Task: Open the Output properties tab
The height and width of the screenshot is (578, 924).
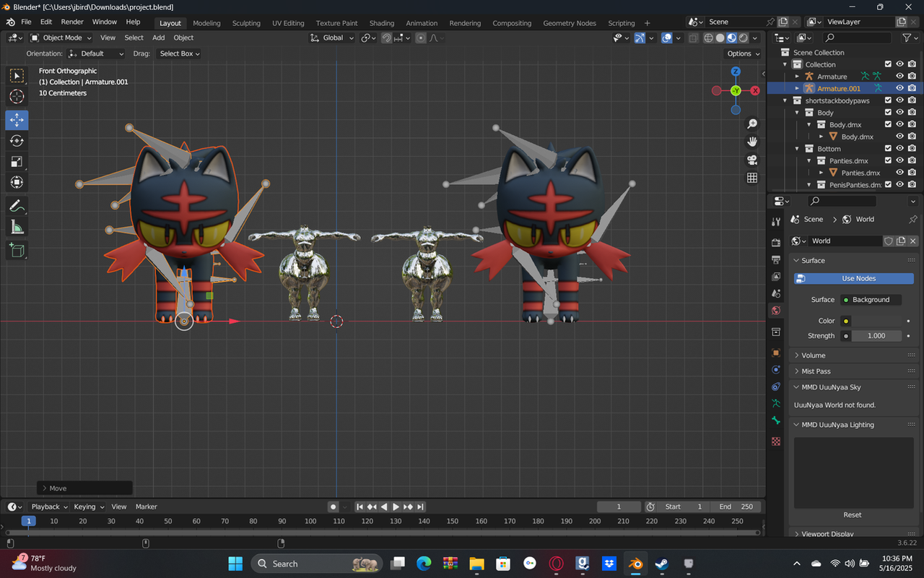Action: point(776,259)
